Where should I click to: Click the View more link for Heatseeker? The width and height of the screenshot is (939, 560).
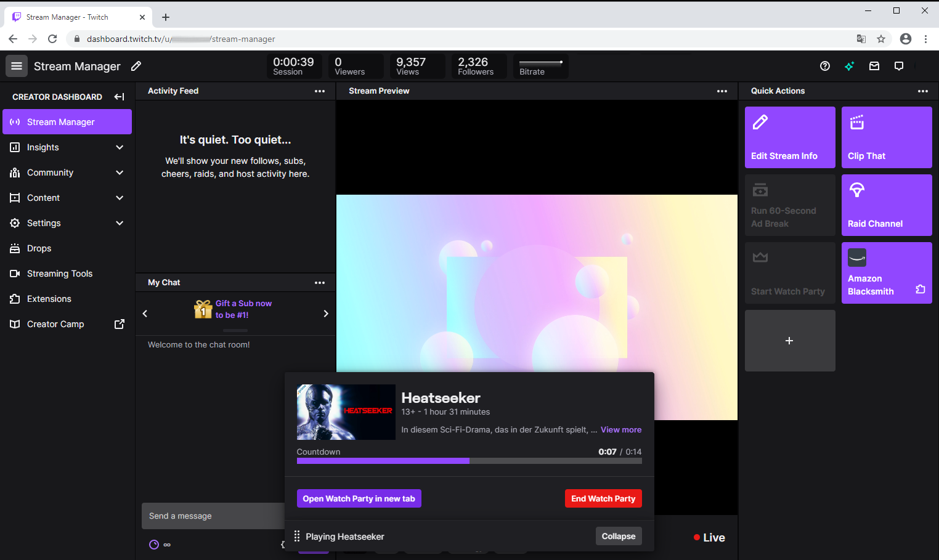point(620,430)
